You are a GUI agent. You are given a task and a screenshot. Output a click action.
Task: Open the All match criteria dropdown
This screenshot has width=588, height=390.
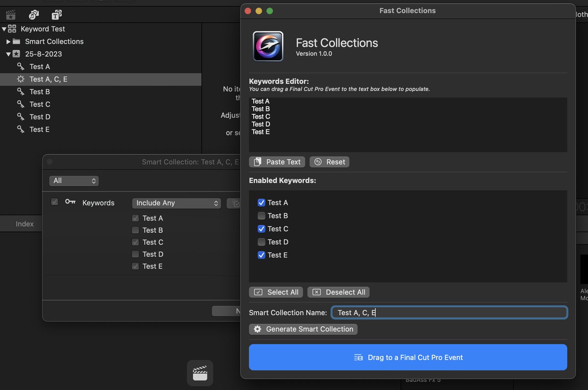click(x=74, y=181)
